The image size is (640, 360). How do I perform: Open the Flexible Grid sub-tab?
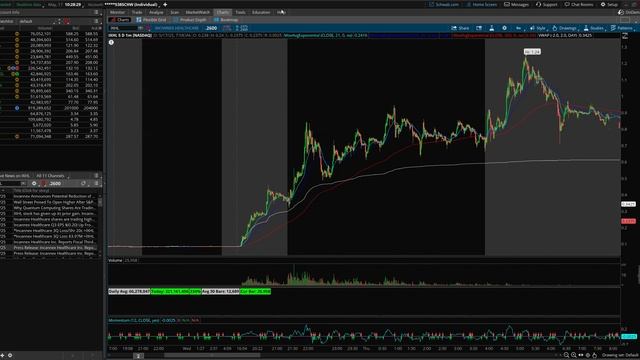pos(151,20)
